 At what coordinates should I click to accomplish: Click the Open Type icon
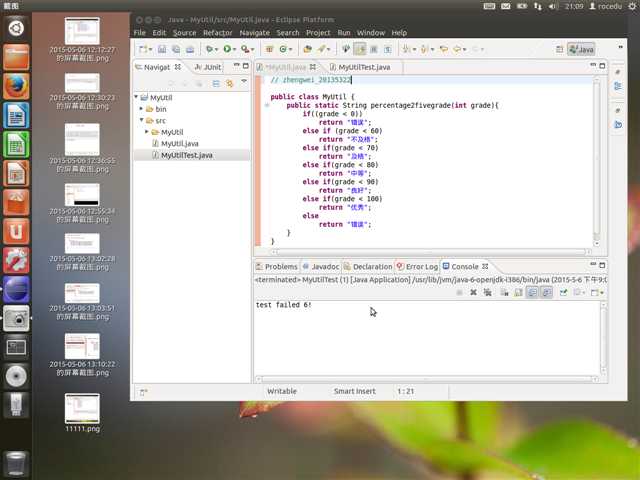[307, 49]
